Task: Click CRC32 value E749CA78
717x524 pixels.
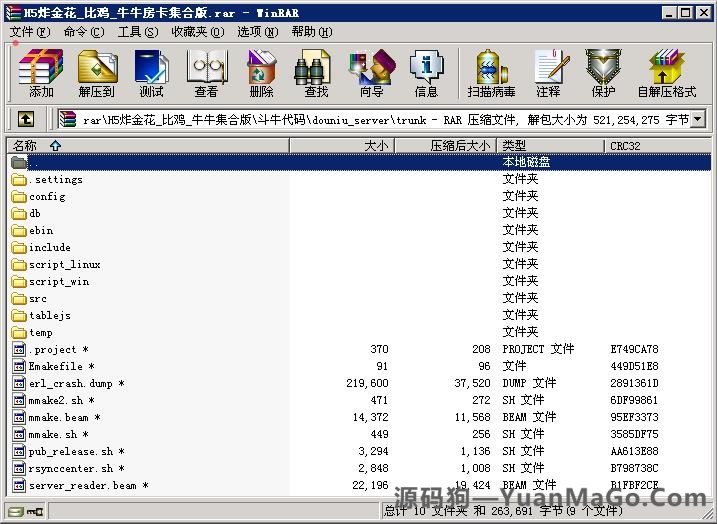Action: (x=634, y=349)
